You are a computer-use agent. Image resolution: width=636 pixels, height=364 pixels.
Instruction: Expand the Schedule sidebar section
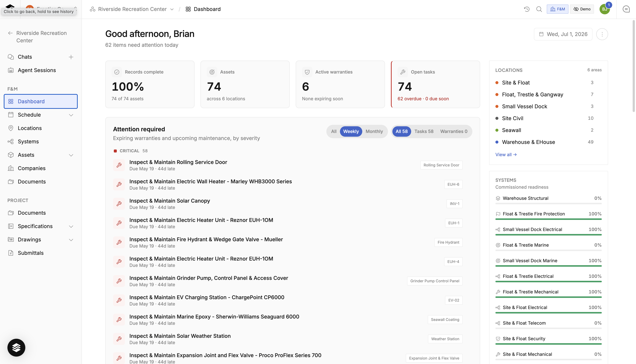tap(71, 115)
